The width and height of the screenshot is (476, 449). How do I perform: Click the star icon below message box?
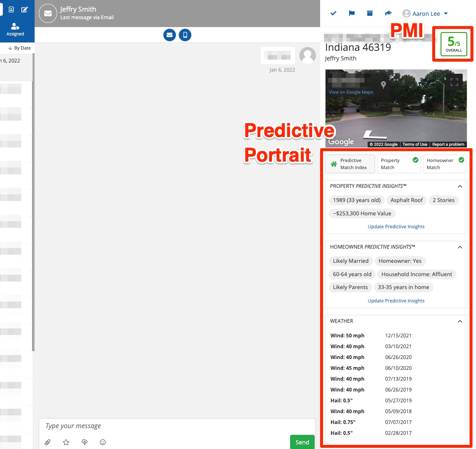[x=66, y=442]
